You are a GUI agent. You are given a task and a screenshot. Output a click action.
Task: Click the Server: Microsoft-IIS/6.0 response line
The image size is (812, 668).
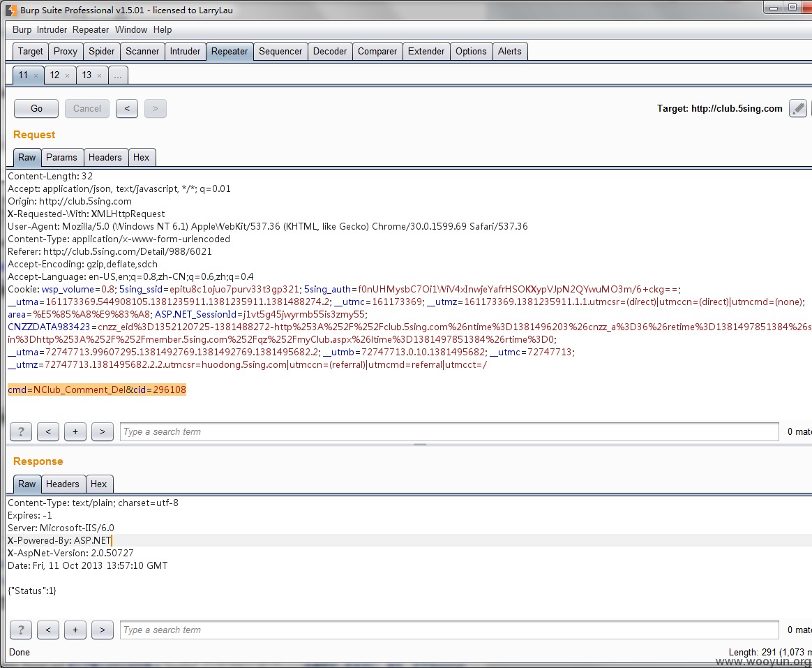(61, 528)
